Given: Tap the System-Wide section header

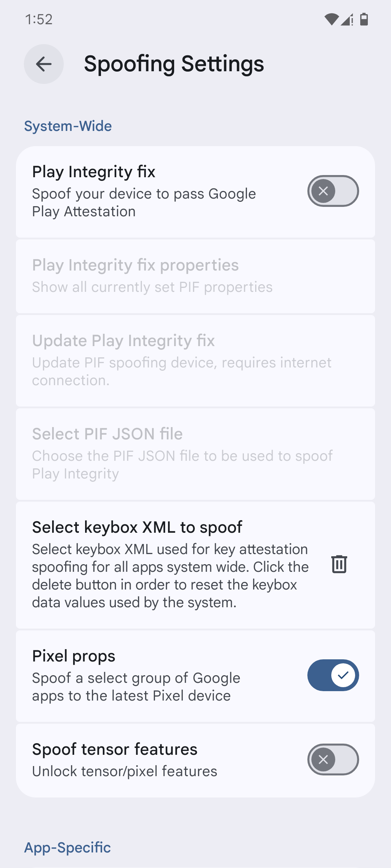Looking at the screenshot, I should point(68,126).
